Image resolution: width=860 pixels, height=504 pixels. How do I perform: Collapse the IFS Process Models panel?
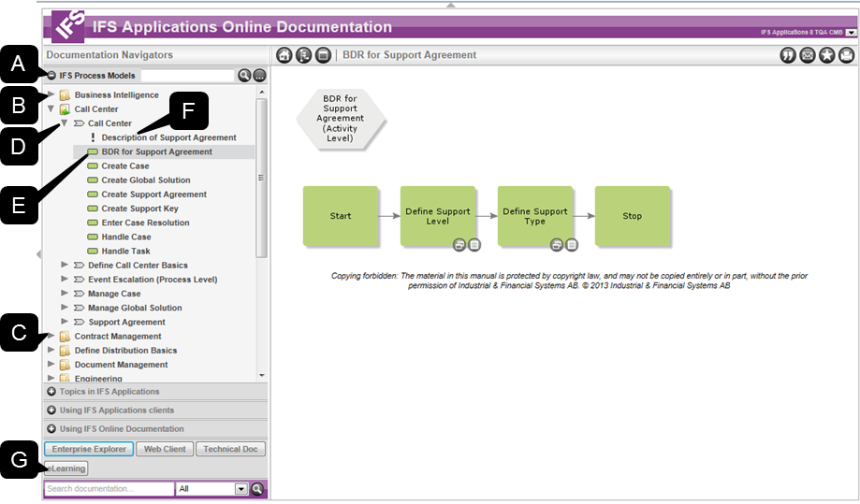coord(51,76)
